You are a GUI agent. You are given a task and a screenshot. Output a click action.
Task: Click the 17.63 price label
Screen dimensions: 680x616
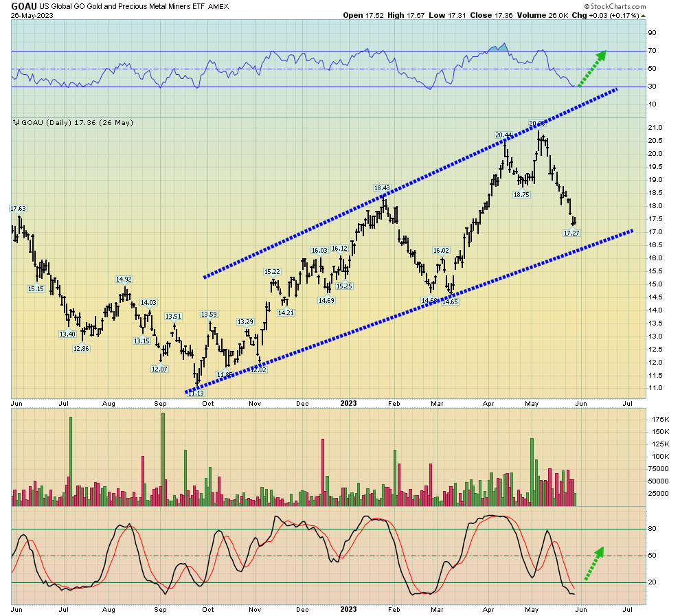click(x=19, y=209)
